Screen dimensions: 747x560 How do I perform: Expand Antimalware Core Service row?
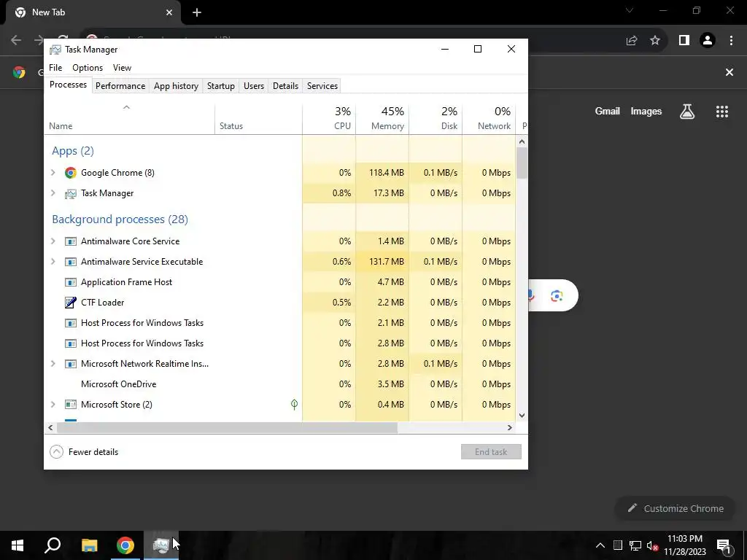[x=53, y=241]
